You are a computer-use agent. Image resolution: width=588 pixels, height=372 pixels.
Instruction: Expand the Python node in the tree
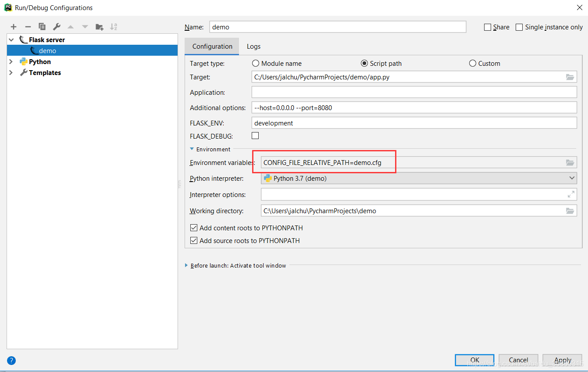[11, 62]
